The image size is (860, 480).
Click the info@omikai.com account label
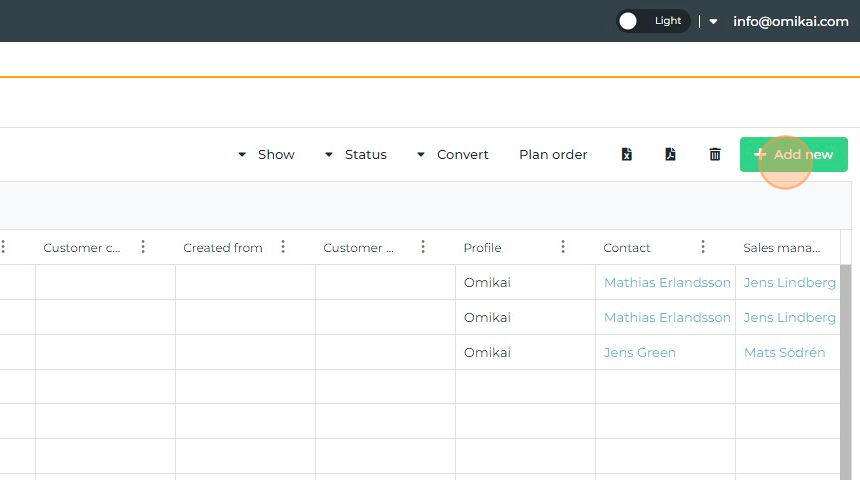(790, 21)
